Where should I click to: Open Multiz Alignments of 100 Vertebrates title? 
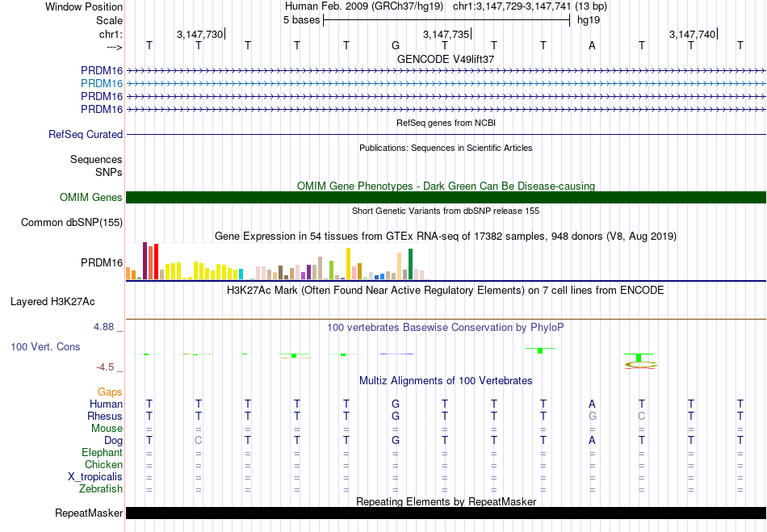point(446,381)
